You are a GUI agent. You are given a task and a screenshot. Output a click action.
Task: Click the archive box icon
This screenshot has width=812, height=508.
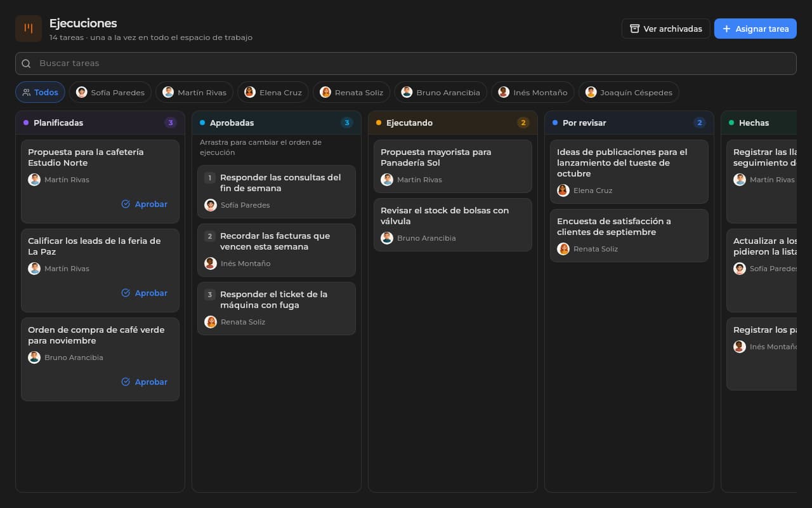634,29
